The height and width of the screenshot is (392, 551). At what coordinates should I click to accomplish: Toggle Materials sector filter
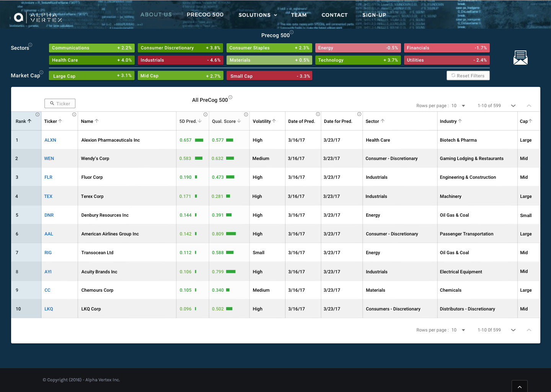point(269,60)
